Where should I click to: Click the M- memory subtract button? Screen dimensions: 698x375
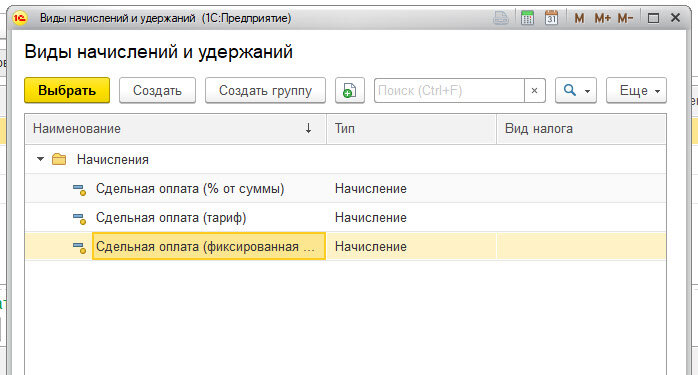(625, 18)
